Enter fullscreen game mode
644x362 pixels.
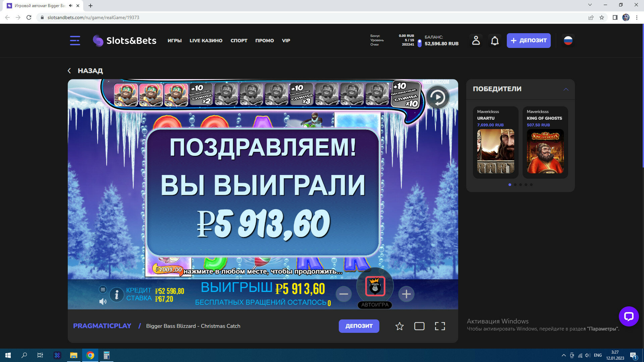click(x=440, y=326)
